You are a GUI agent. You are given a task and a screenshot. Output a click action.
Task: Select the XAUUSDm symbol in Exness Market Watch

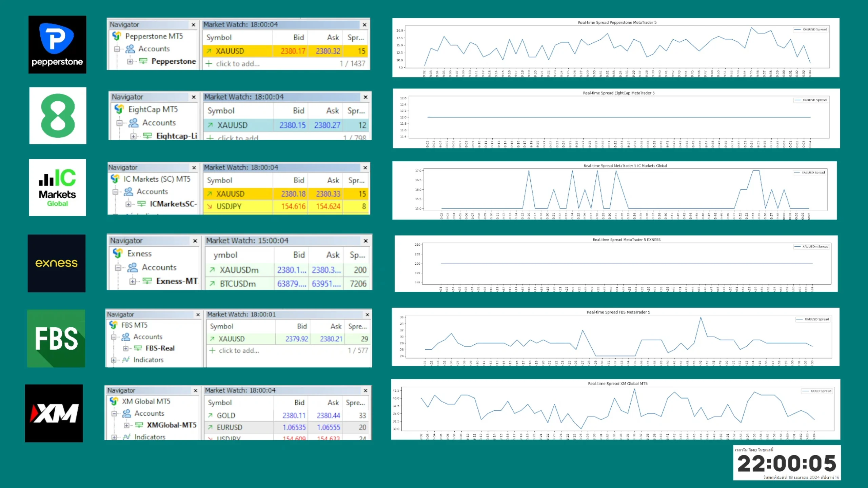point(239,270)
